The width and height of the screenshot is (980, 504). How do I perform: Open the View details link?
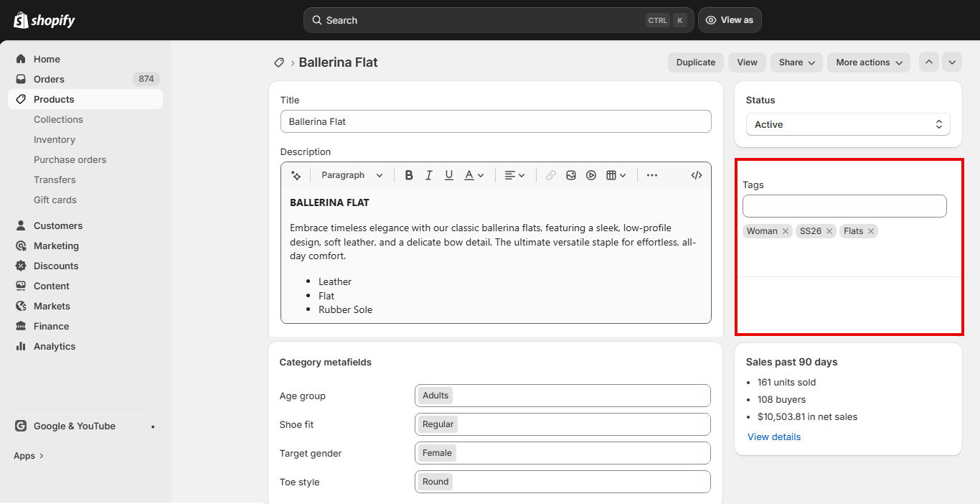[774, 437]
